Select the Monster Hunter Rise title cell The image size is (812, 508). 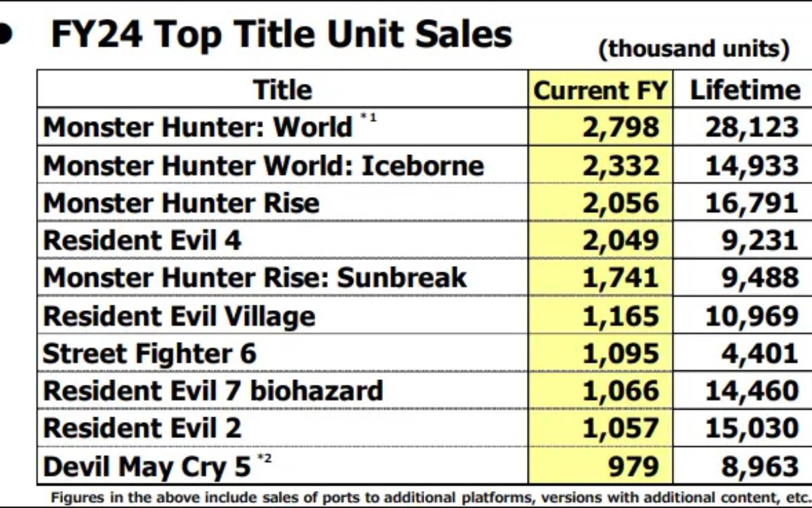181,203
